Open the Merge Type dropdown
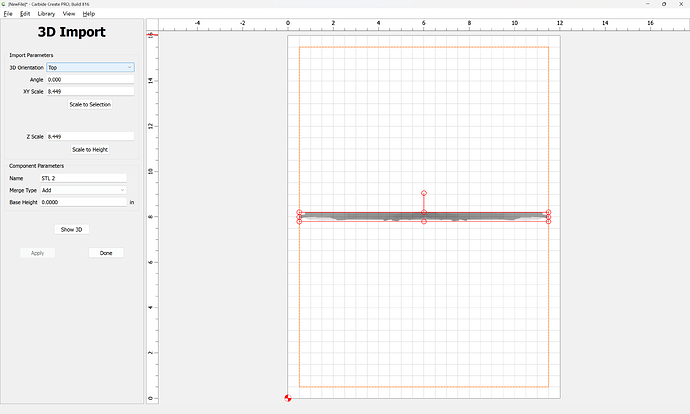The height and width of the screenshot is (414, 690). click(x=84, y=190)
